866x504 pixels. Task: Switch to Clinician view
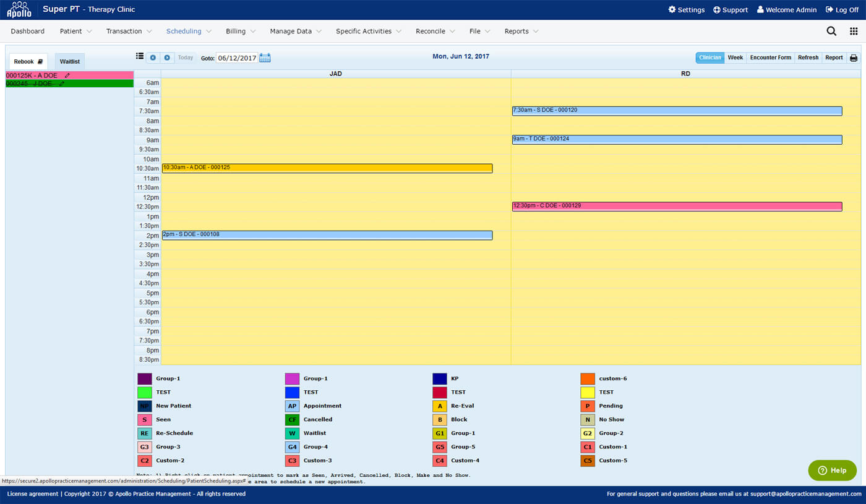pyautogui.click(x=710, y=58)
